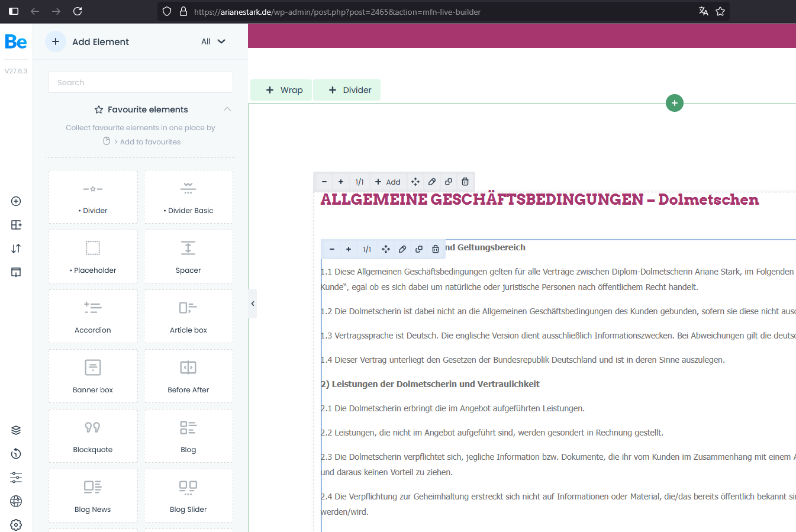Click the export/import arrows sidebar icon
The height and width of the screenshot is (532, 796).
[16, 249]
